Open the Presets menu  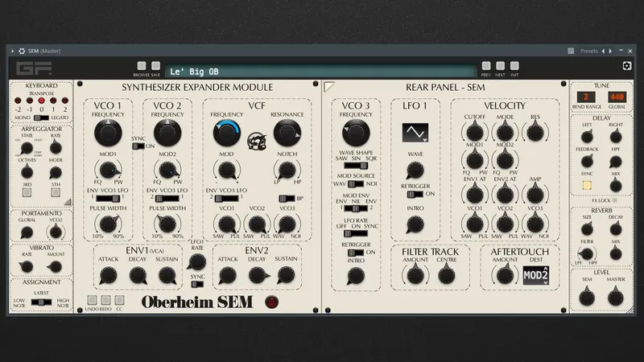pyautogui.click(x=588, y=51)
